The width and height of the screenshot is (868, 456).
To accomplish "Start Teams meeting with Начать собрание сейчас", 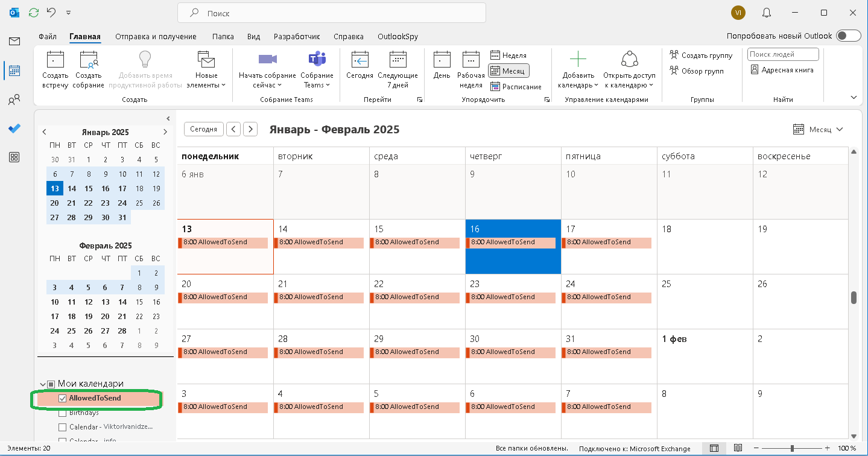I will point(267,69).
